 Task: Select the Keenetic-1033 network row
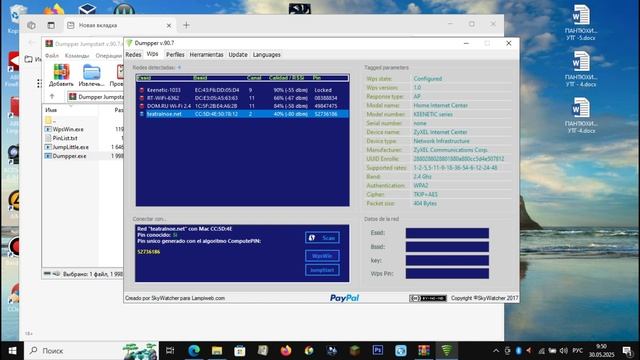click(x=242, y=90)
